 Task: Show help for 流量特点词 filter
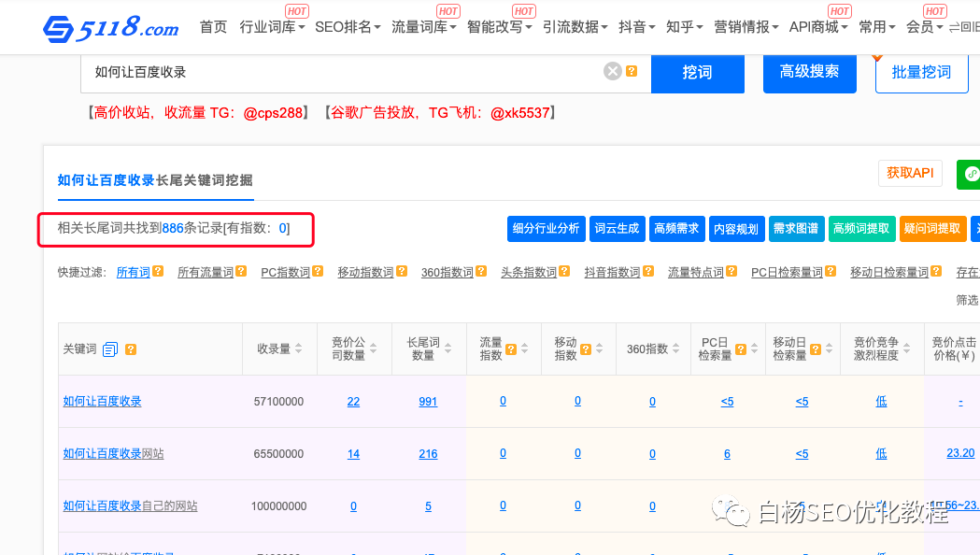(731, 271)
